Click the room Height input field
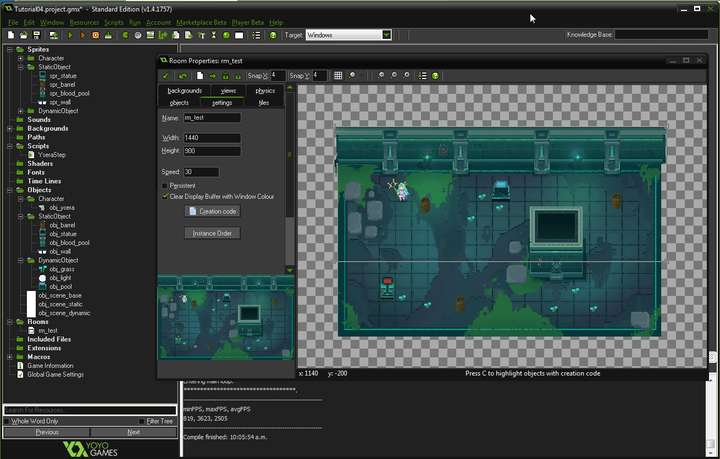The width and height of the screenshot is (720, 459). (212, 151)
